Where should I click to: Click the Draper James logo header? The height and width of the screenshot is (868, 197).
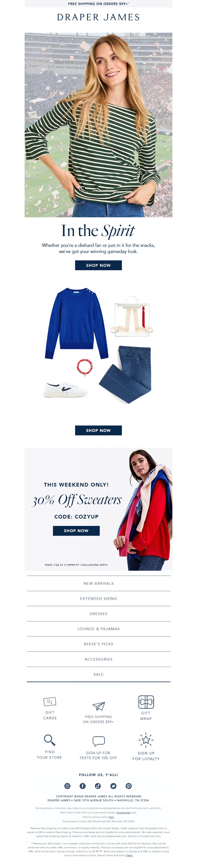98,17
